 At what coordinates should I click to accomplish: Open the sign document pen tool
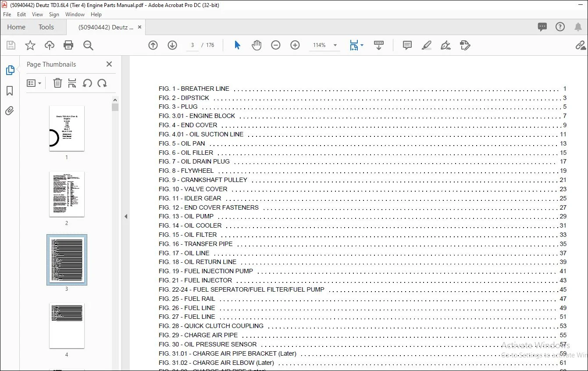click(x=446, y=45)
